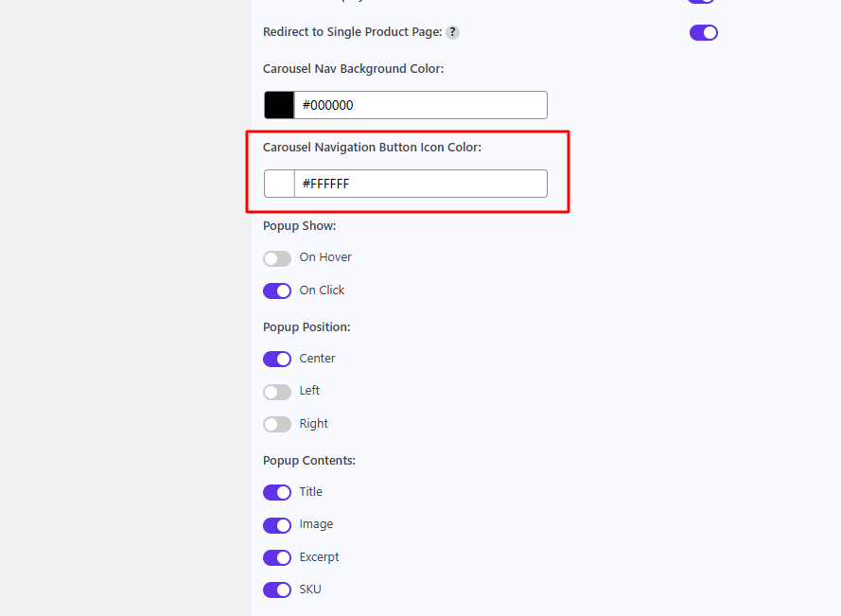The image size is (841, 616).
Task: Click the partially visible toggle at the top
Action: (701, 2)
